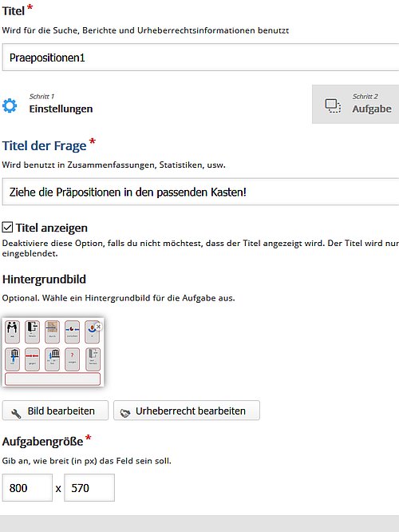Click the Aufgabe step icon

(x=333, y=105)
